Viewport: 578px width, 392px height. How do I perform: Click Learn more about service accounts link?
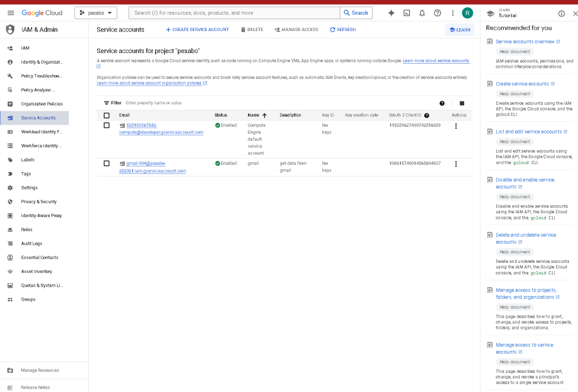pyautogui.click(x=436, y=61)
